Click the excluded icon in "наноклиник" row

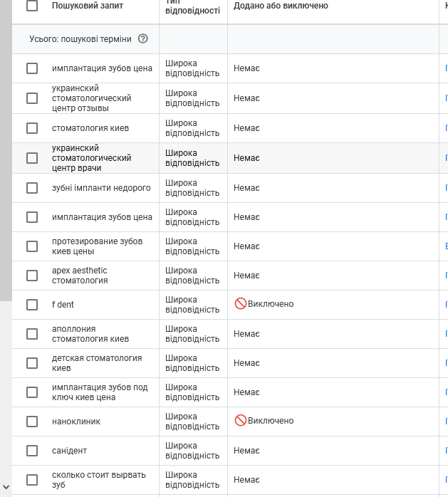pos(240,421)
